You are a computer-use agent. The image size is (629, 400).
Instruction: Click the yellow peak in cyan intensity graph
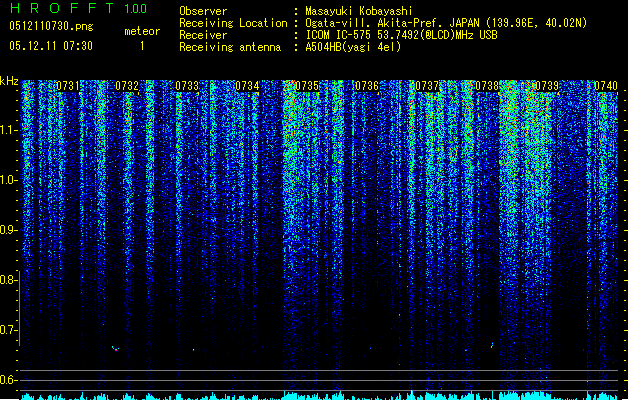412,395
